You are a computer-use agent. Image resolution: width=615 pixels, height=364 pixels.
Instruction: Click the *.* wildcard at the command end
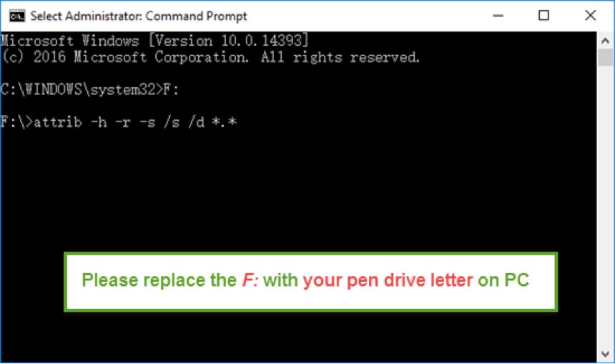[224, 122]
